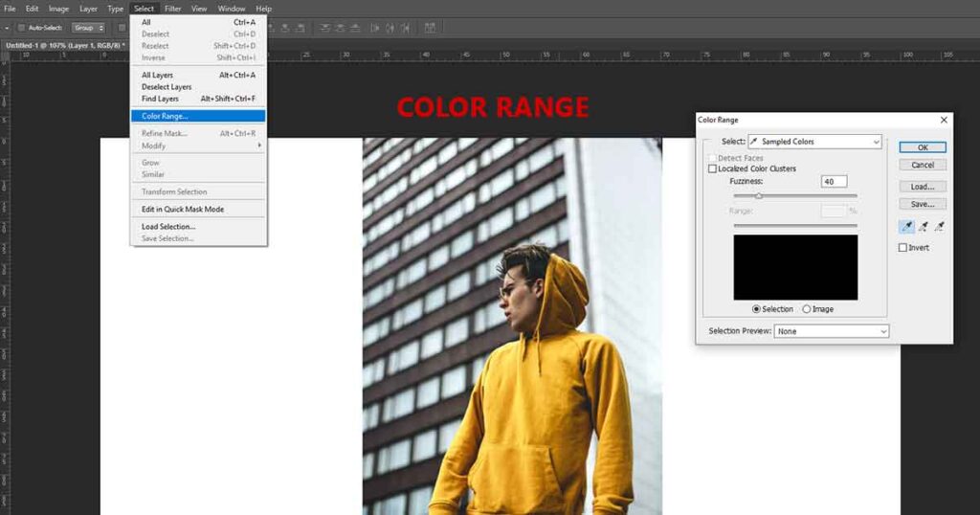Viewport: 980px width, 515px height.
Task: Enable Localized Color Clusters checkbox
Action: [712, 169]
